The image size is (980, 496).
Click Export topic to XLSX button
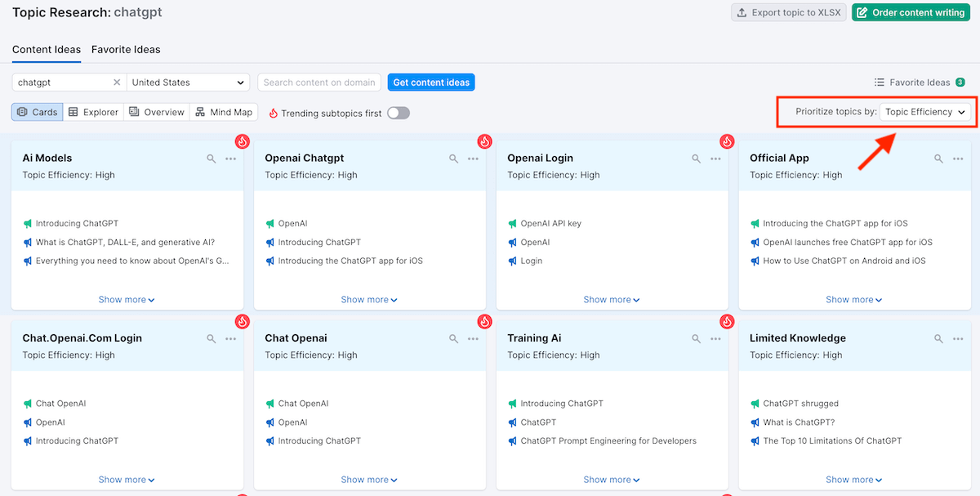coord(788,12)
